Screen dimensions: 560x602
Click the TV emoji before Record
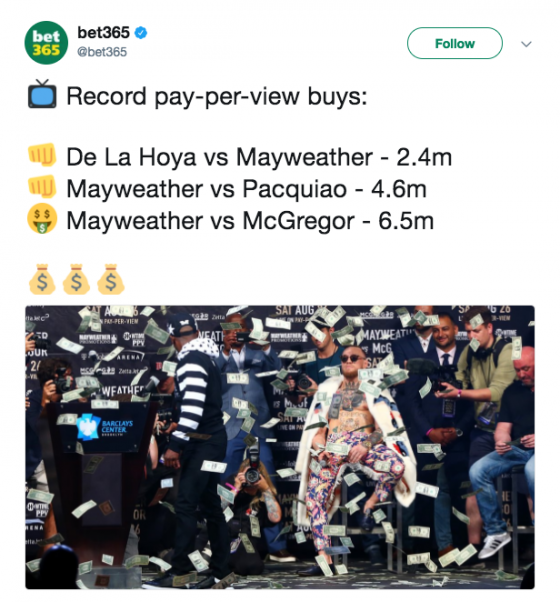pos(42,94)
